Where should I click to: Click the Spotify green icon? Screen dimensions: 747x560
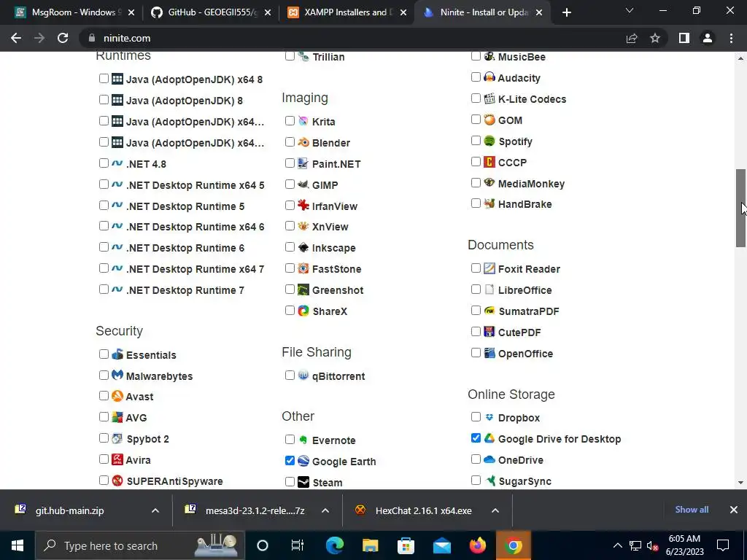click(489, 141)
